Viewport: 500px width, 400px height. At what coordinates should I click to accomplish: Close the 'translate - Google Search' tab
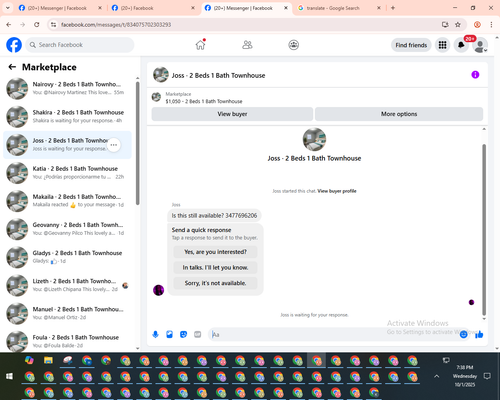pyautogui.click(x=379, y=8)
